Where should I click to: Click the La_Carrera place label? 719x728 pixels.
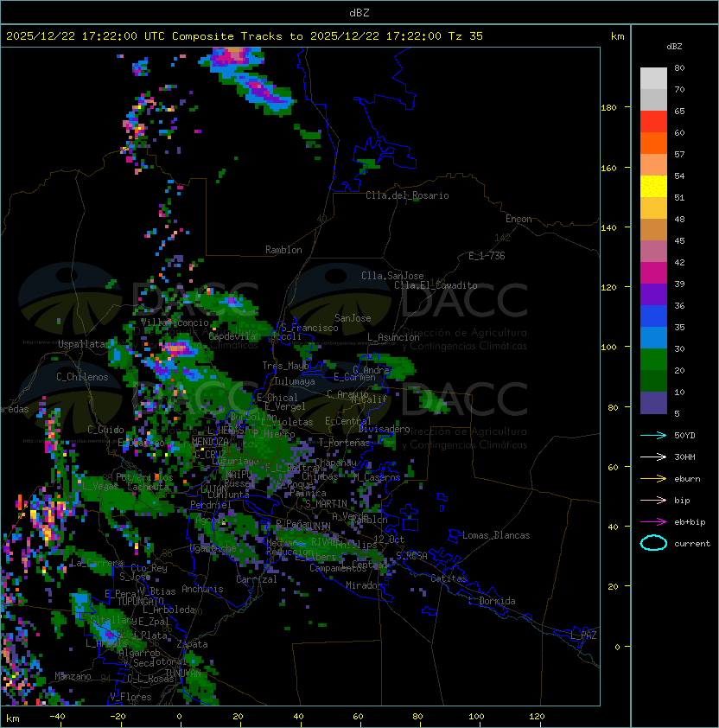97,563
